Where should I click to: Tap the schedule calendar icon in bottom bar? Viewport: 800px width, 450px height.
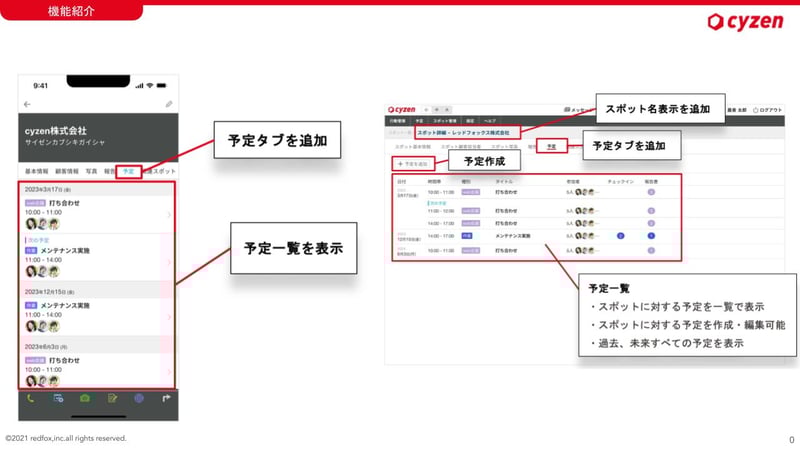(58, 398)
